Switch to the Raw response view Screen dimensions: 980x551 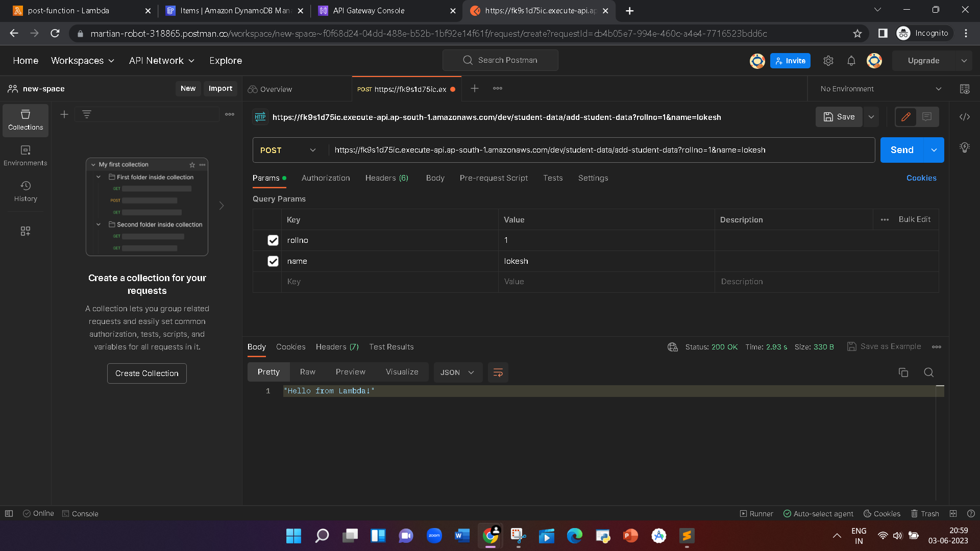point(307,372)
